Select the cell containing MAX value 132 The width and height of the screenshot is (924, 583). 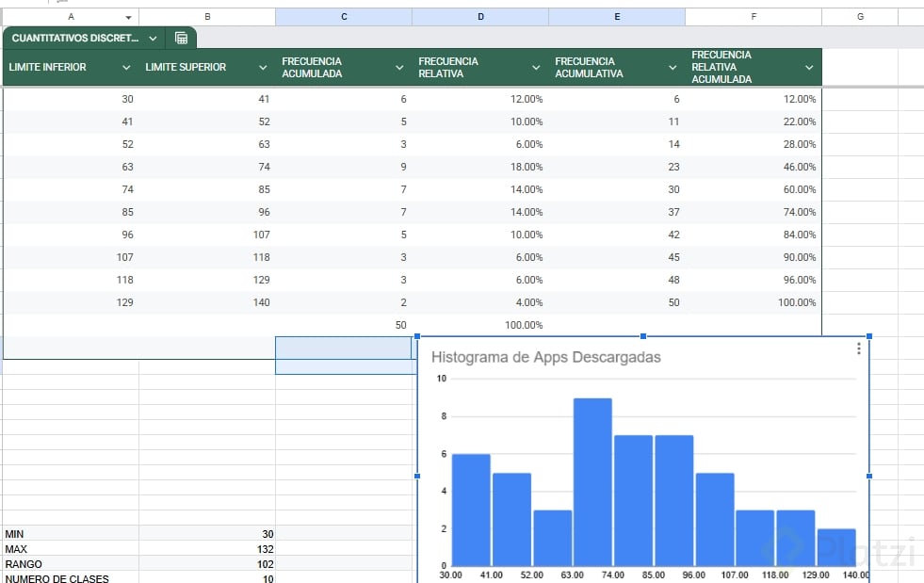207,549
